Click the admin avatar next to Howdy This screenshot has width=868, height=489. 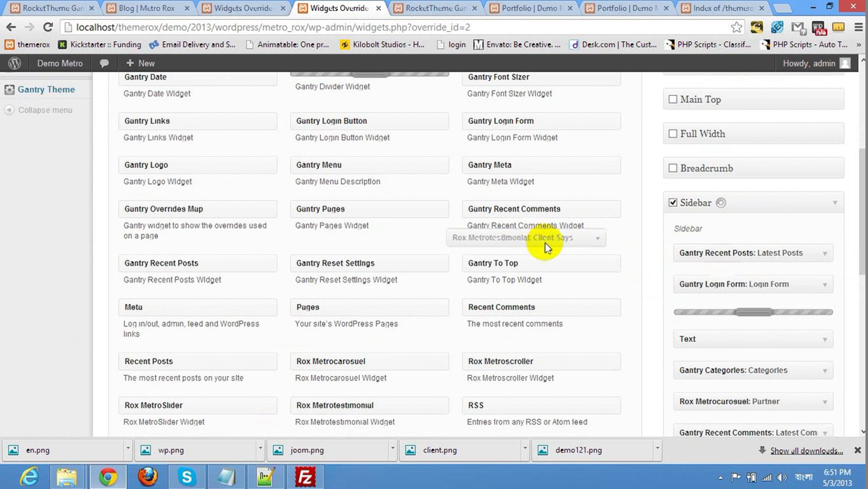tap(845, 63)
